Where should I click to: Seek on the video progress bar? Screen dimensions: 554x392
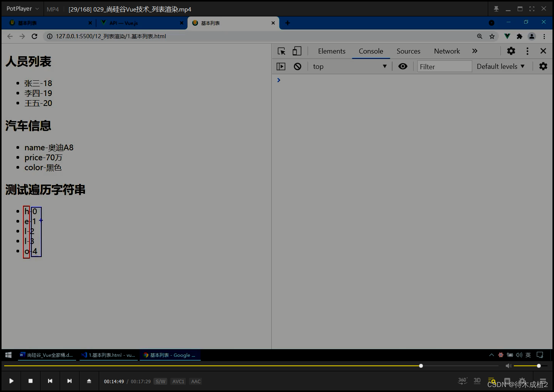(251, 366)
